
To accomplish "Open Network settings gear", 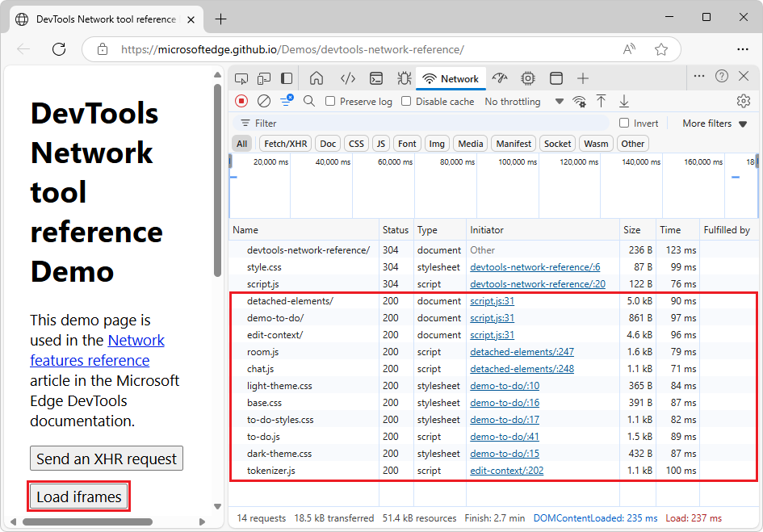I will click(x=743, y=101).
